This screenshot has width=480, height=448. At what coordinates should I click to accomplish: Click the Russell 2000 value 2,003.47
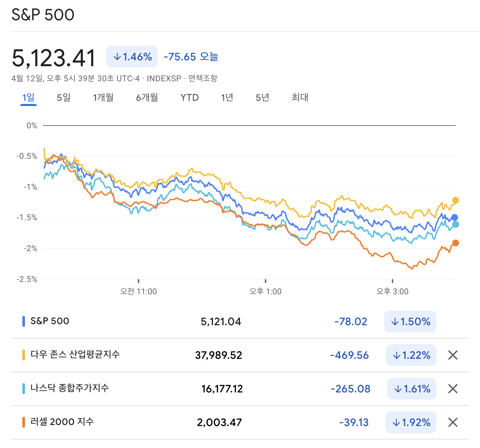tap(219, 422)
